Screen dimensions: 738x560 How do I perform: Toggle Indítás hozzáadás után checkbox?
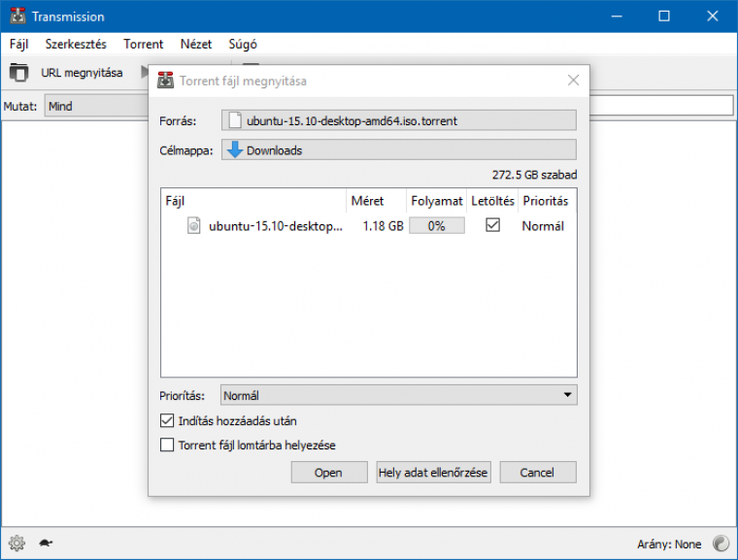(167, 420)
